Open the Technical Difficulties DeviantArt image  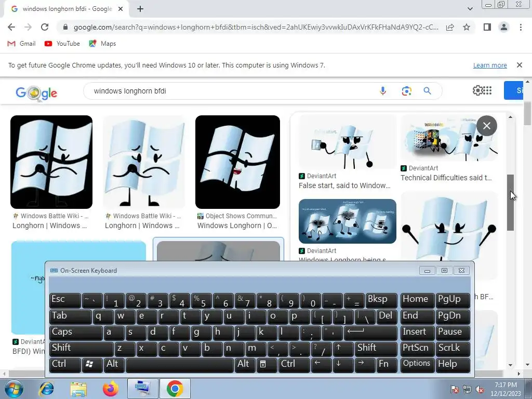pos(449,138)
